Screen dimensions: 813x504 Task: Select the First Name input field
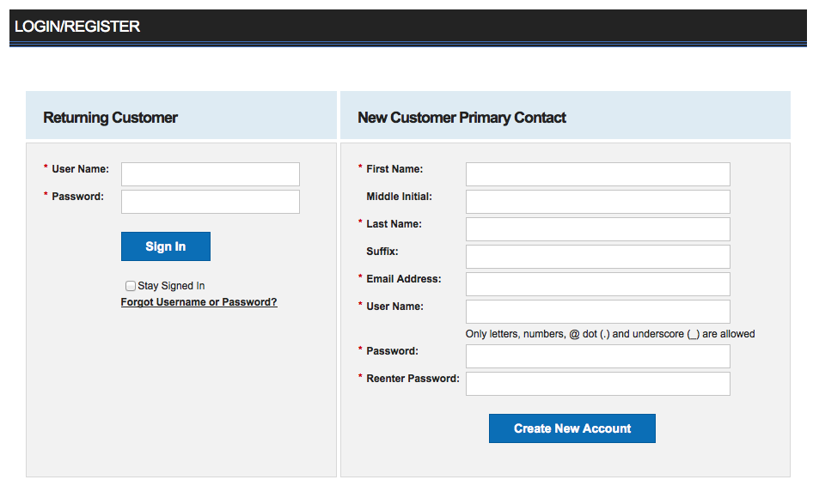(x=598, y=174)
